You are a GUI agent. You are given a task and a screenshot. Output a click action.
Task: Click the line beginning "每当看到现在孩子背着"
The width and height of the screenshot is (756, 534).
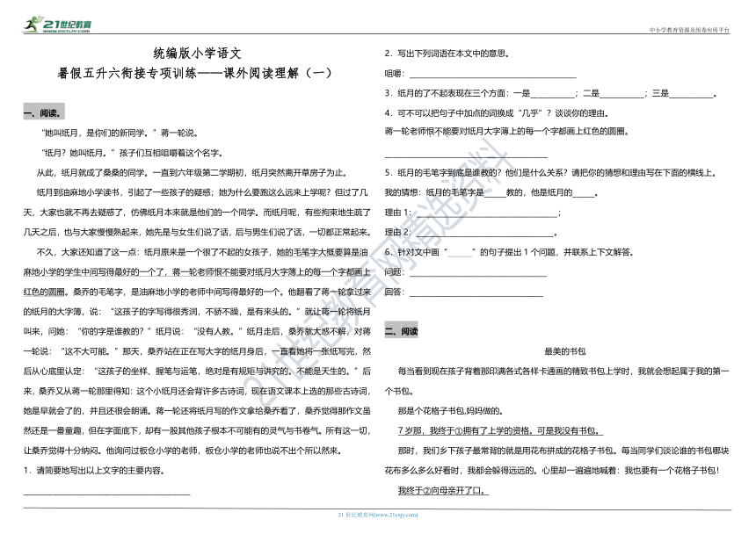(563, 372)
